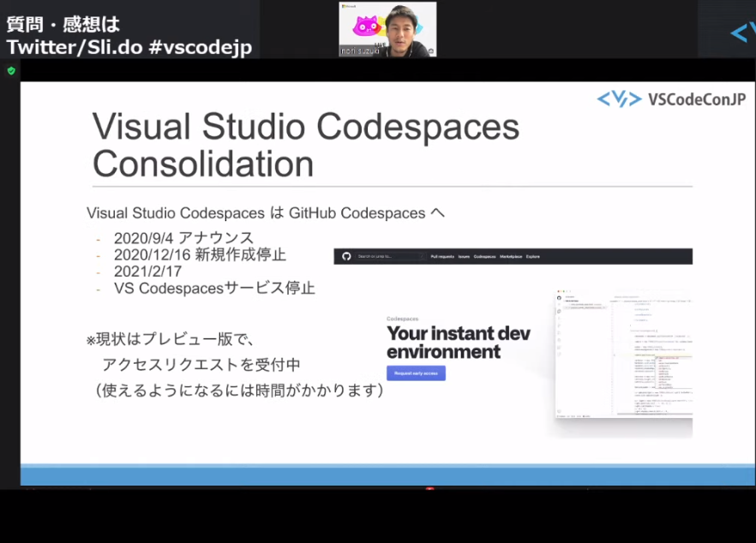Click the '2021/2/17' bullet
This screenshot has height=543, width=756.
pyautogui.click(x=147, y=271)
